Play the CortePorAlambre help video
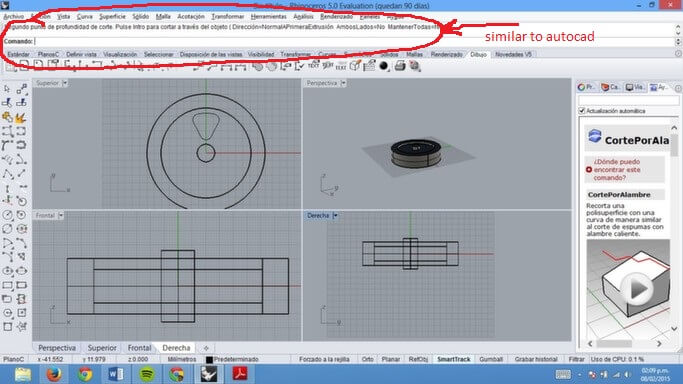This screenshot has width=683, height=384. 636,289
